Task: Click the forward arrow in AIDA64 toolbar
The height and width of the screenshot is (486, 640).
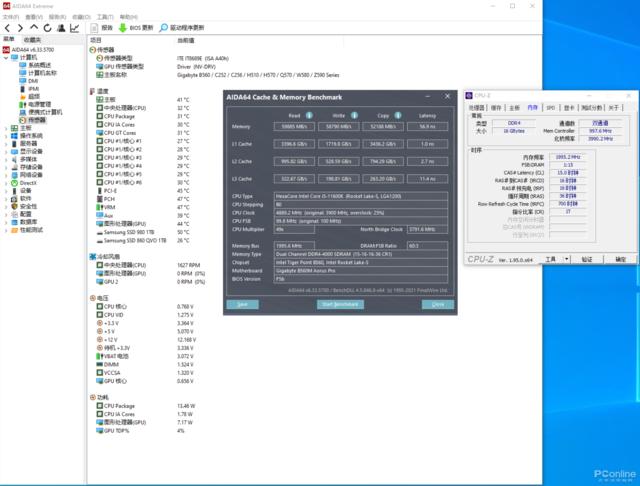Action: tap(20, 28)
